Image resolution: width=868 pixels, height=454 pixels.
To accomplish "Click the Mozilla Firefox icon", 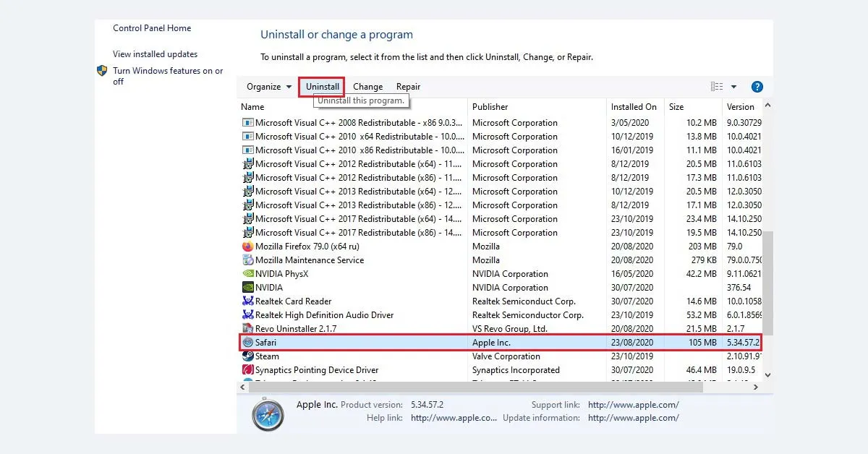I will [248, 247].
